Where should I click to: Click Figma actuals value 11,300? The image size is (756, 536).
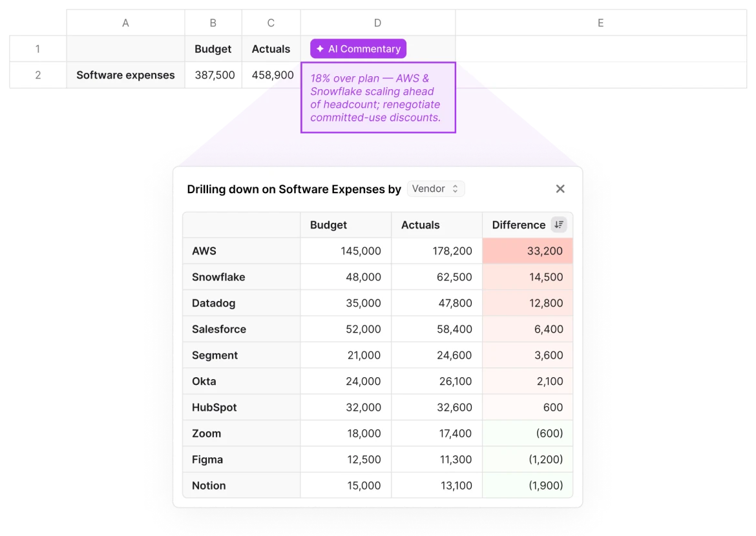tap(437, 459)
